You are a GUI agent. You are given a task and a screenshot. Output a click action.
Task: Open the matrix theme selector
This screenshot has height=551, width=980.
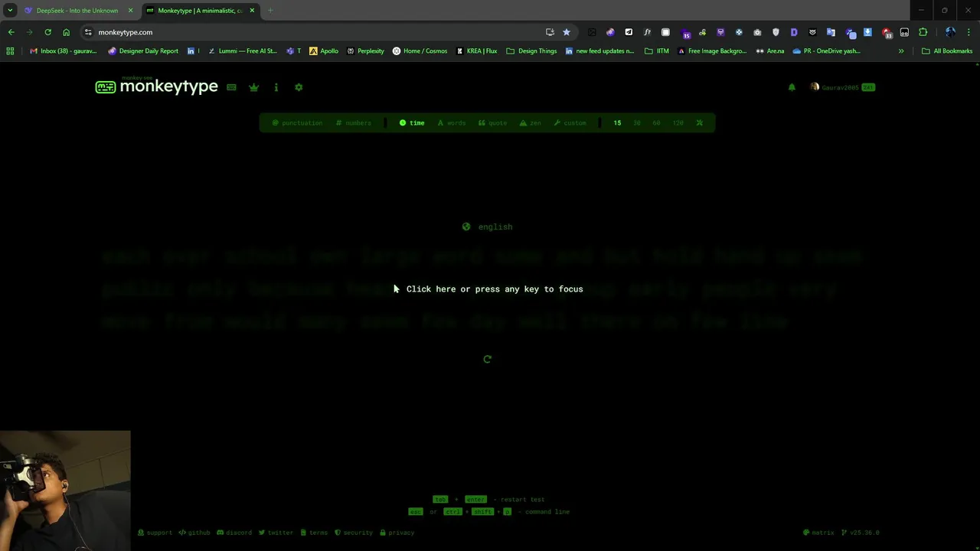(818, 533)
